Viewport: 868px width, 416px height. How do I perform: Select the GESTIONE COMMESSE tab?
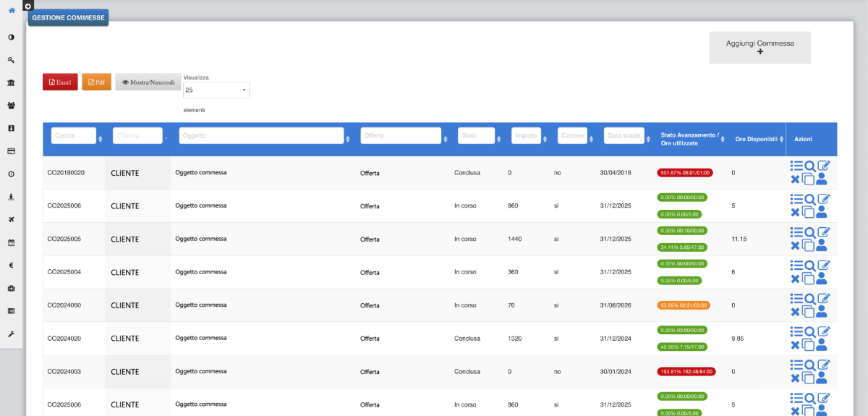click(x=68, y=17)
